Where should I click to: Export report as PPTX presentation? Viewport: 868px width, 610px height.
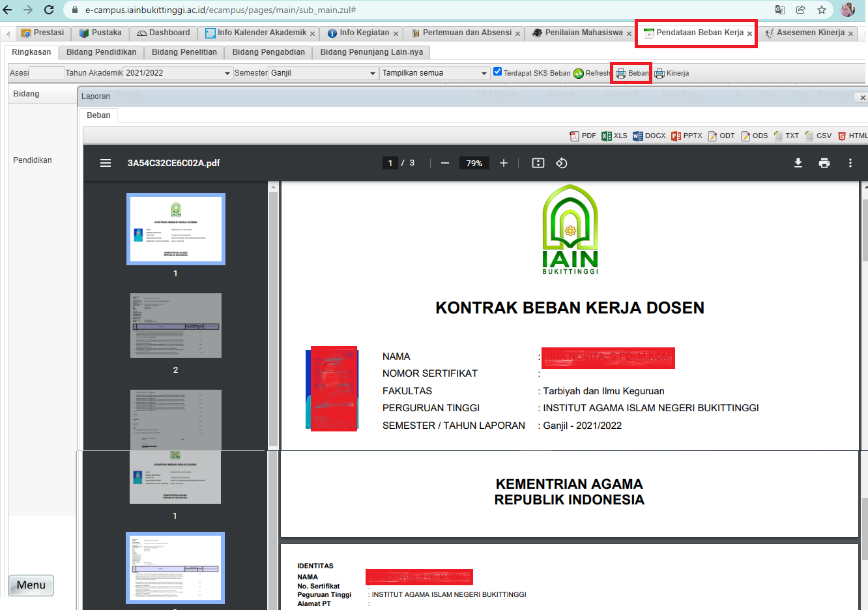[x=686, y=136]
